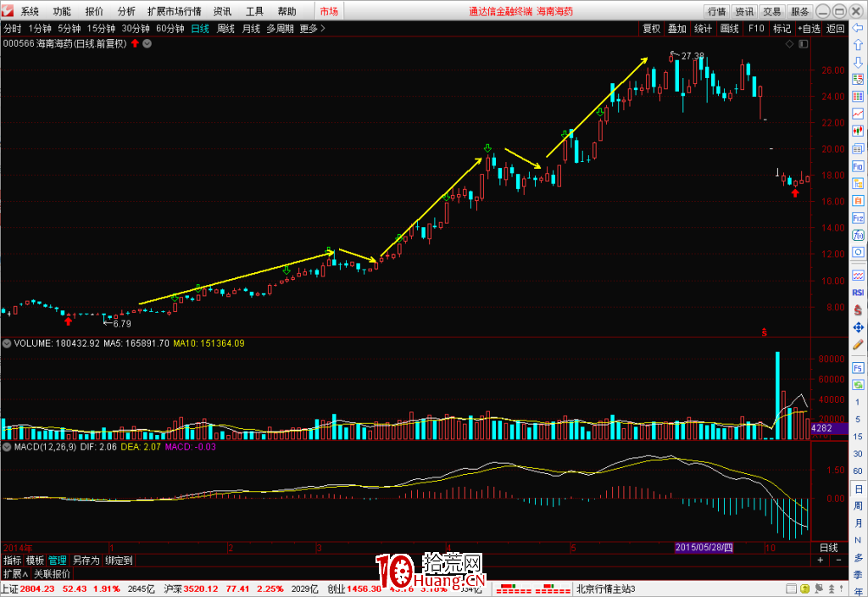Image resolution: width=868 pixels, height=597 pixels.
Task: Expand the 扩展 panel at bottom
Action: click(15, 574)
